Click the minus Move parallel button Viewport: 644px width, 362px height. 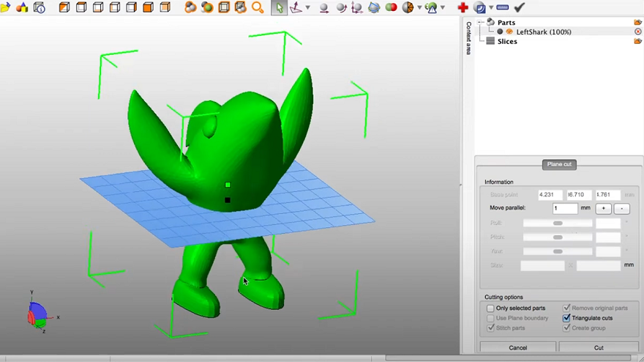click(x=622, y=209)
